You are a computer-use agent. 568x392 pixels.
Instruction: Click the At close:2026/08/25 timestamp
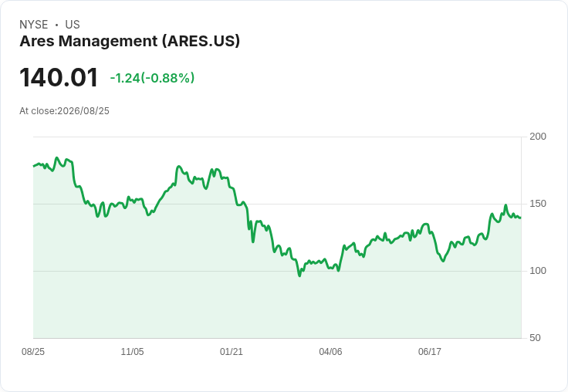[65, 111]
